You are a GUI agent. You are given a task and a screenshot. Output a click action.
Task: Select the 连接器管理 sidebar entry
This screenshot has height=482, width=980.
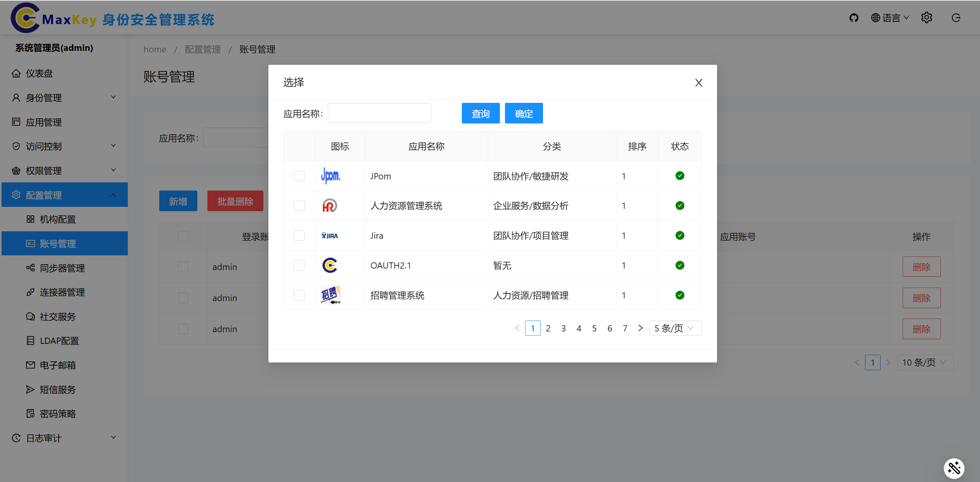(62, 292)
